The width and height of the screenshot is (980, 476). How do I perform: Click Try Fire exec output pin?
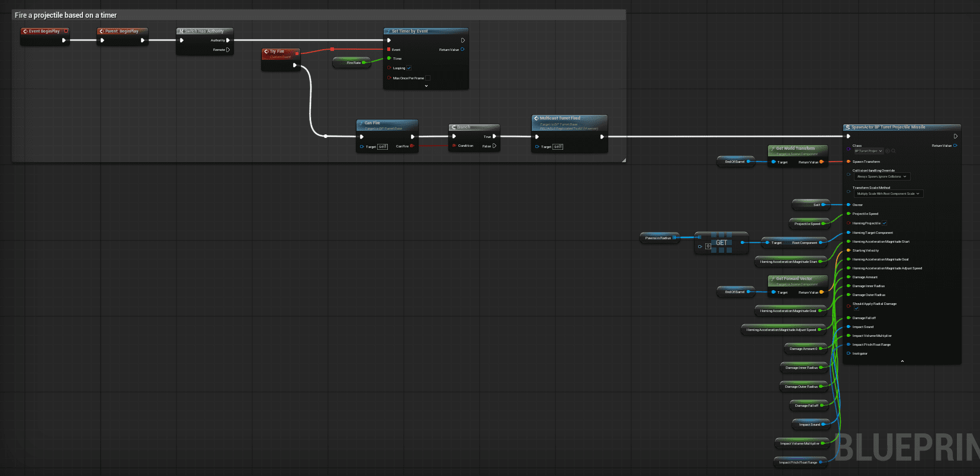pyautogui.click(x=294, y=65)
